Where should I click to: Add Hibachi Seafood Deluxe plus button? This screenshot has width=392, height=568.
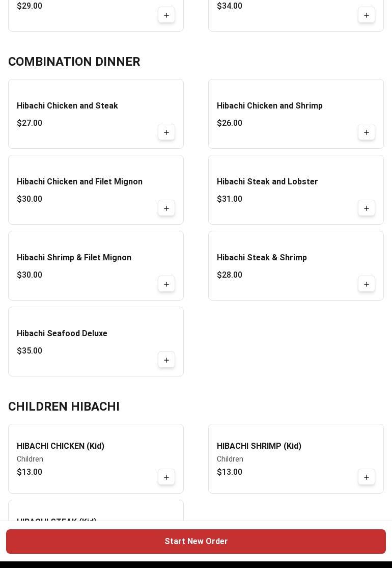point(166,360)
